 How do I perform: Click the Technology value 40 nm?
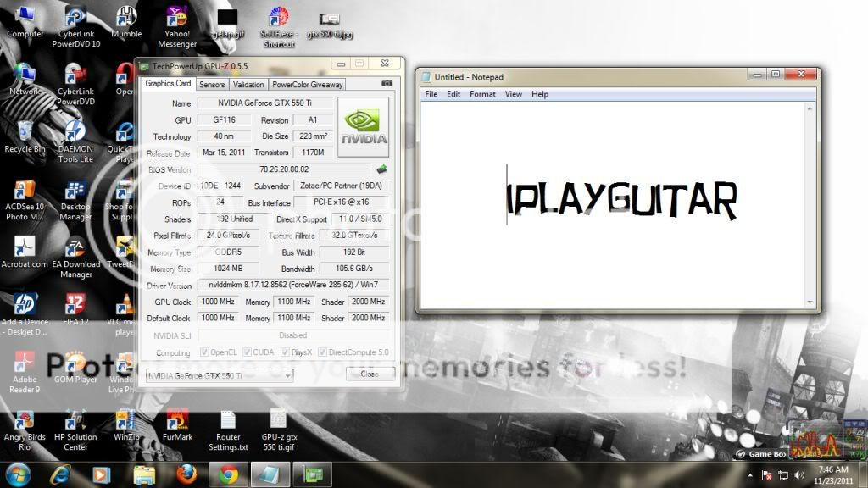pyautogui.click(x=224, y=136)
